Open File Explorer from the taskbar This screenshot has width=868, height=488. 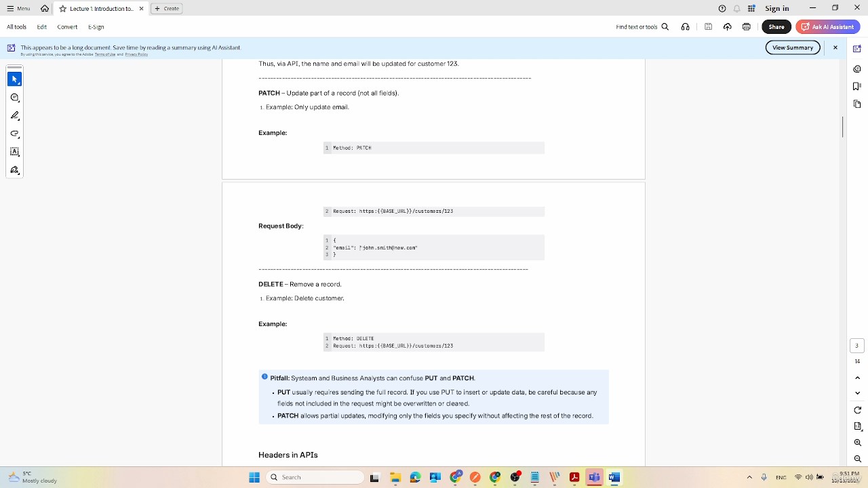click(395, 477)
